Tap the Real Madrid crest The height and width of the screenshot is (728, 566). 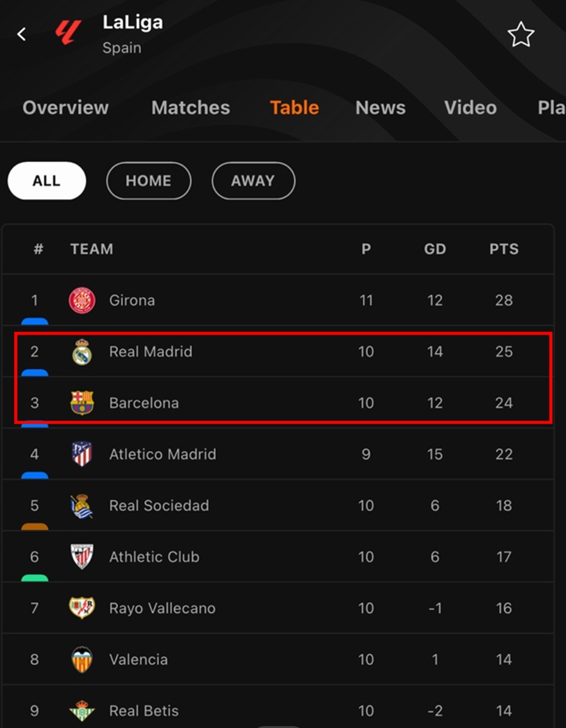coord(82,352)
